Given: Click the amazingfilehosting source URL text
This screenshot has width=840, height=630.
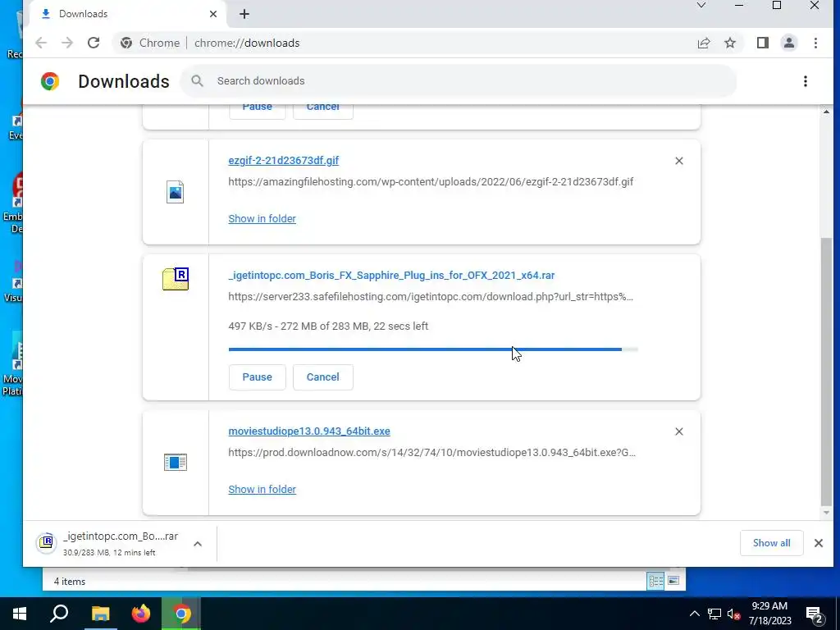Looking at the screenshot, I should point(431,181).
